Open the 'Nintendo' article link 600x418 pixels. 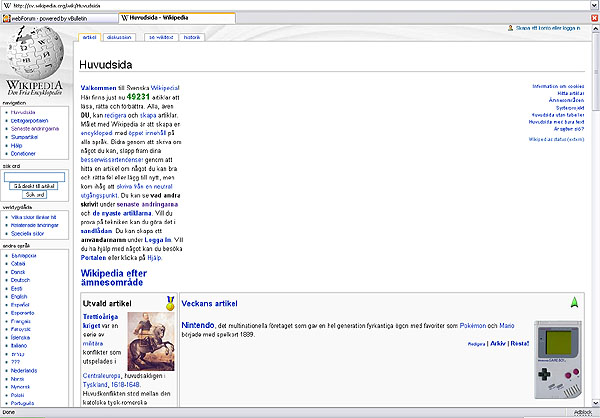198,325
